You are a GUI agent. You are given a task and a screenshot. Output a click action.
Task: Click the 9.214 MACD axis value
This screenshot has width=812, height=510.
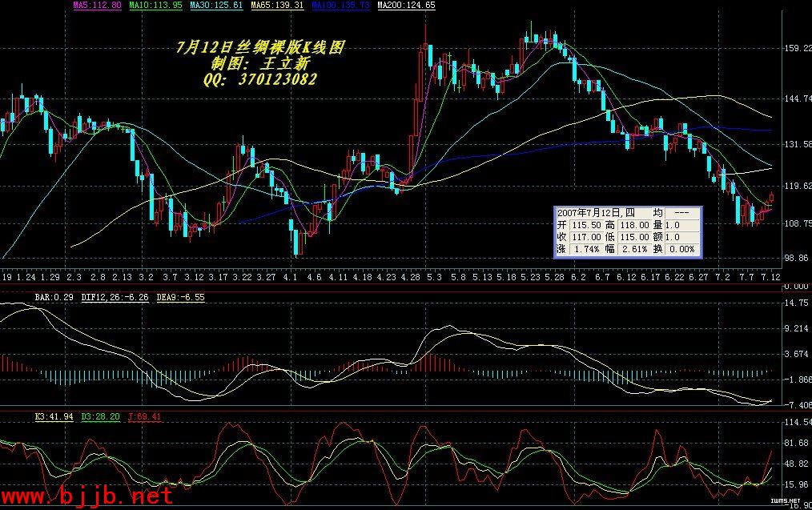click(797, 328)
